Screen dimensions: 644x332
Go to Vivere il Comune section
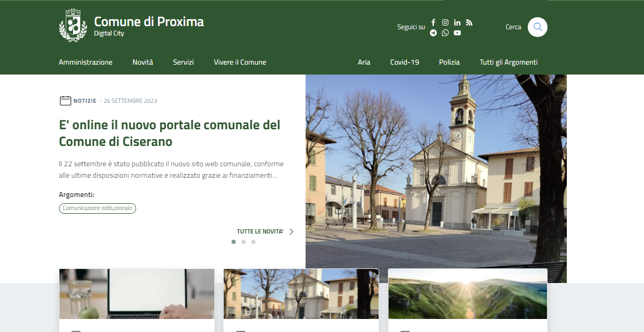tap(240, 62)
